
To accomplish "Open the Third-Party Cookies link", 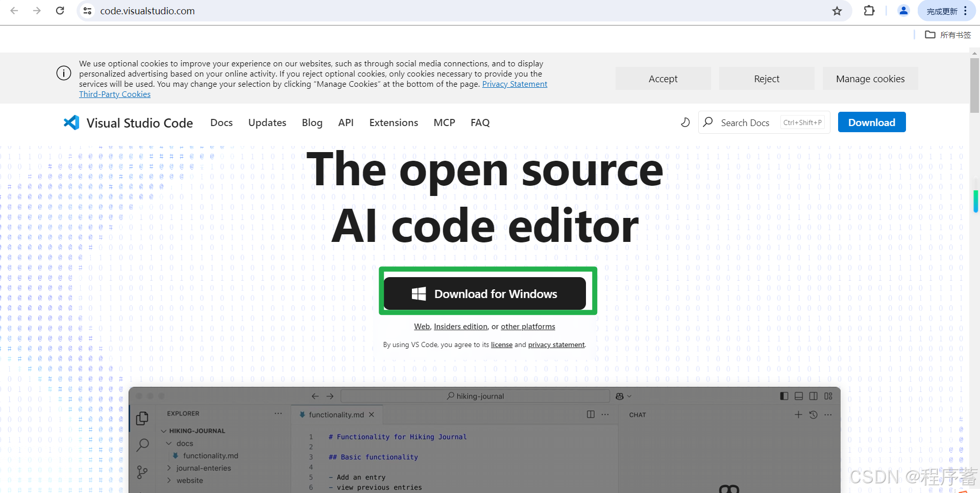I will coord(115,94).
